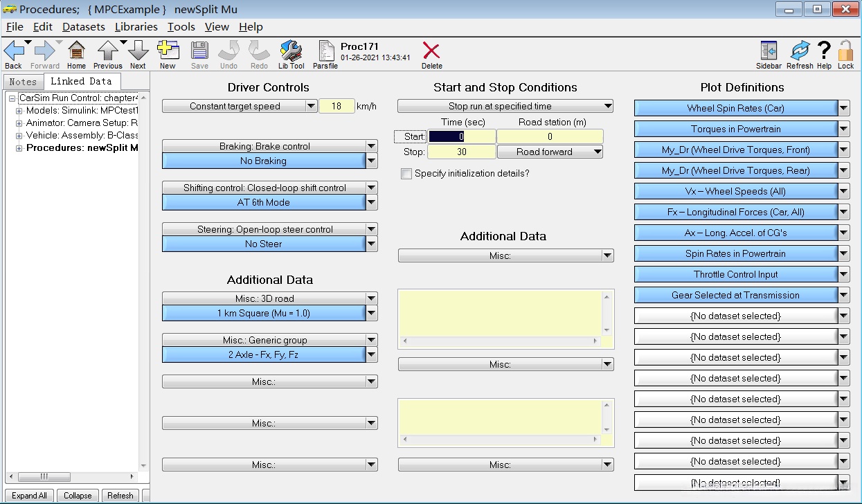Enable Specify initialization details checkbox

click(x=406, y=174)
